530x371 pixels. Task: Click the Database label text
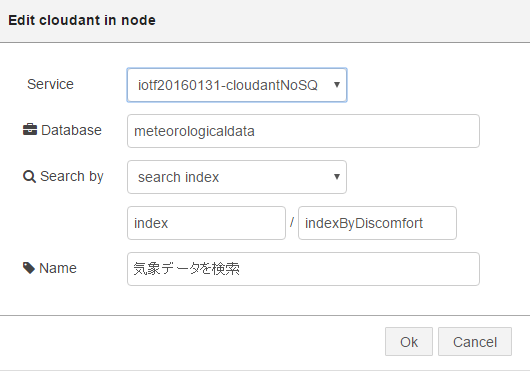coord(71,130)
